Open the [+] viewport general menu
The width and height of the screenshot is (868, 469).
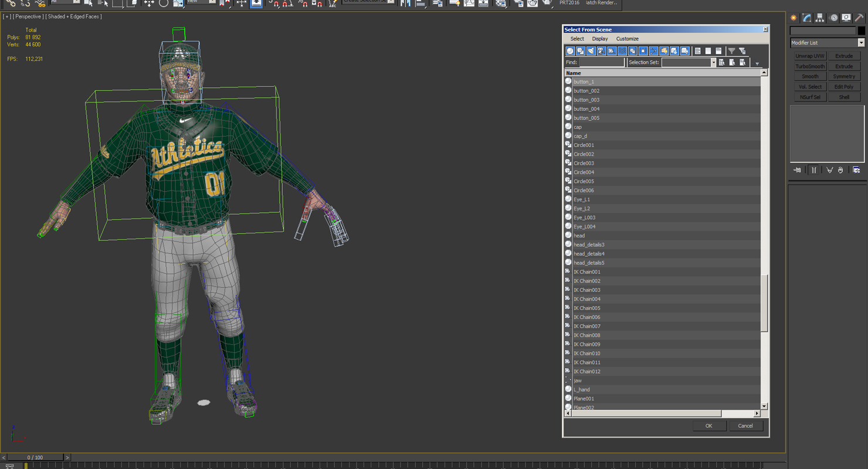[6, 16]
